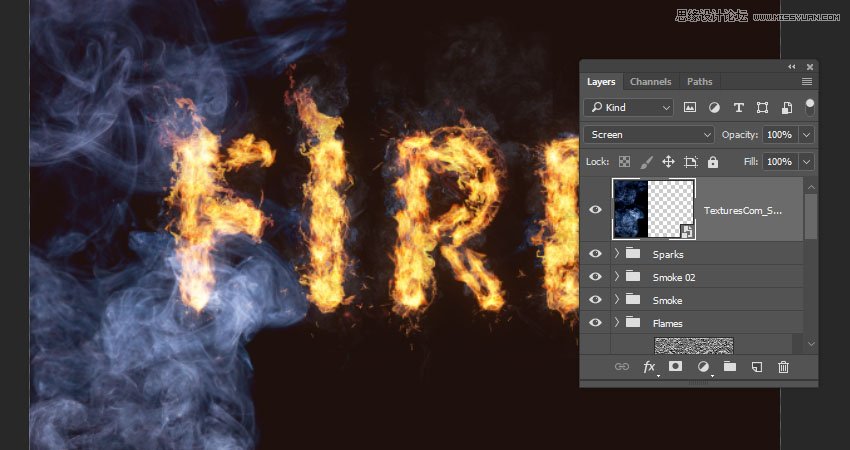
Task: Open the Screen blend mode dropdown
Action: 649,134
